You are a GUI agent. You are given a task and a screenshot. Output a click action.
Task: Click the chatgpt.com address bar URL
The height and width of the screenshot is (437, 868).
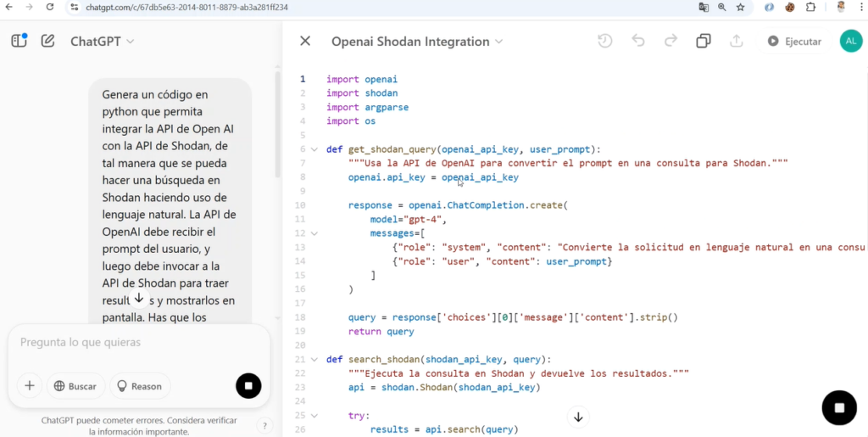[186, 8]
